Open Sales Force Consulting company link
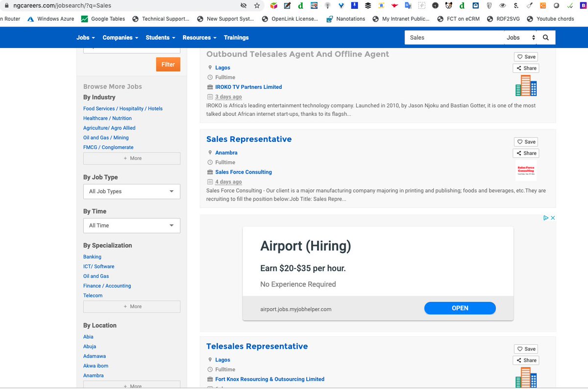 coord(244,172)
